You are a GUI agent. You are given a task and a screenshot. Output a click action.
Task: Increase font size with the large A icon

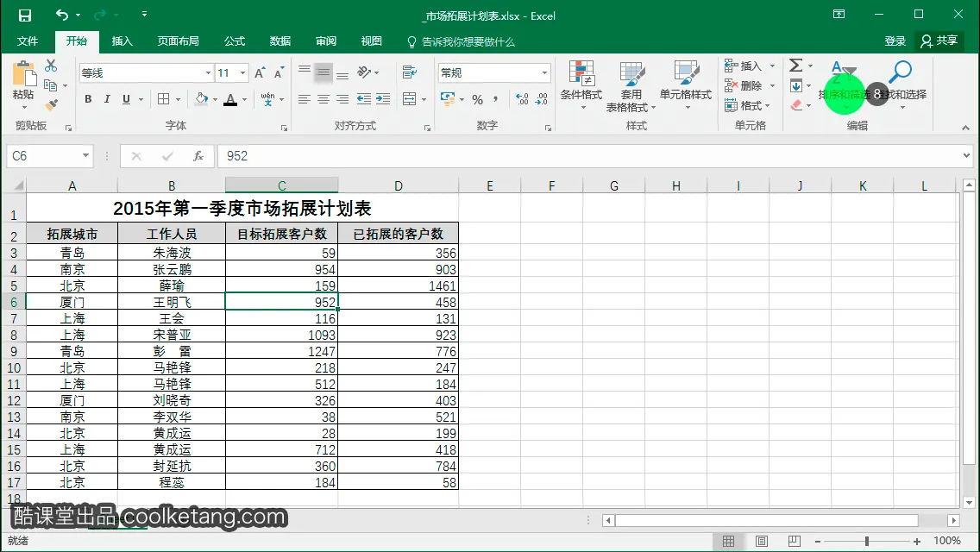260,73
